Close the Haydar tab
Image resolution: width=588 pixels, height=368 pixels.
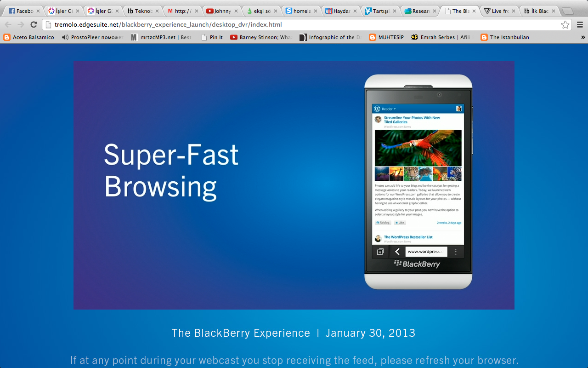355,11
